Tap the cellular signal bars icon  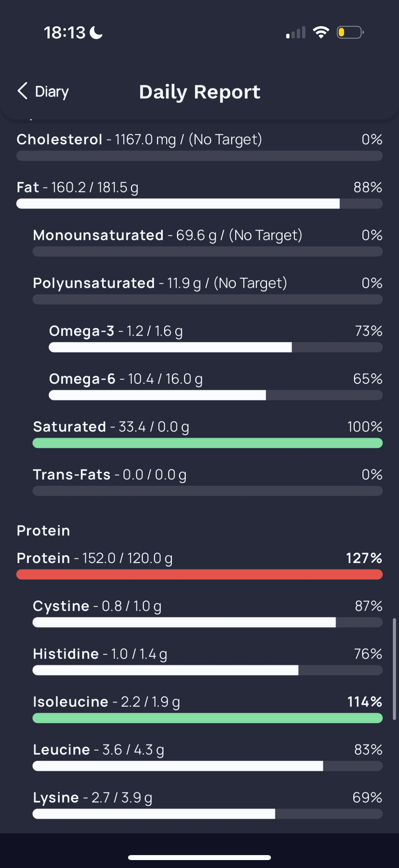pos(296,32)
